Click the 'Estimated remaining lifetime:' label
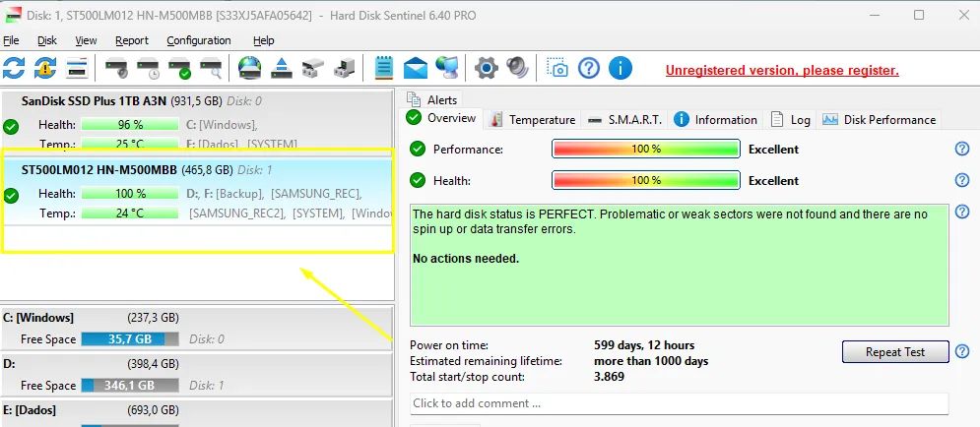 click(486, 361)
